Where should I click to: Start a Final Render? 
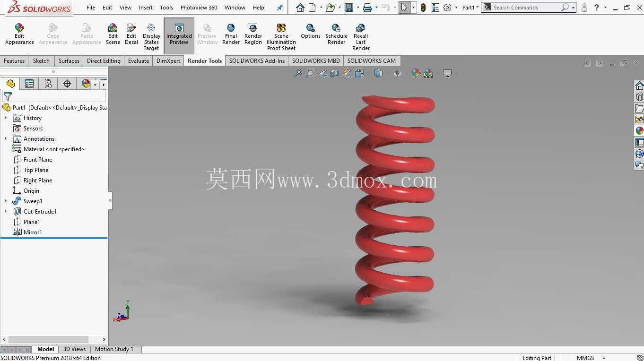(231, 34)
